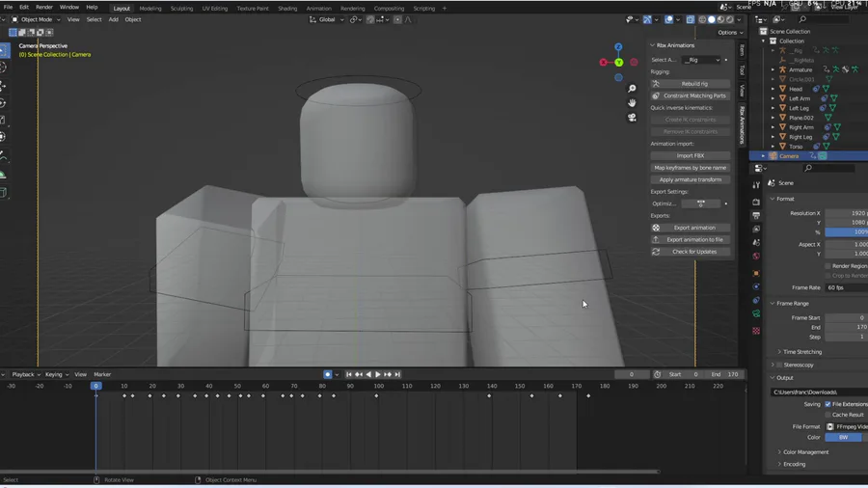Image resolution: width=868 pixels, height=488 pixels.
Task: Select the Add Cube tool
Action: (x=3, y=193)
